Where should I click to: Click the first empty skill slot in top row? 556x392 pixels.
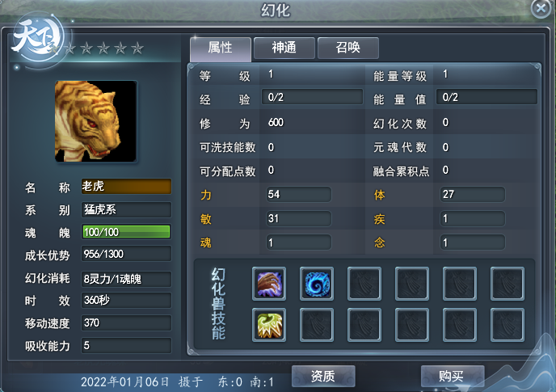point(364,284)
